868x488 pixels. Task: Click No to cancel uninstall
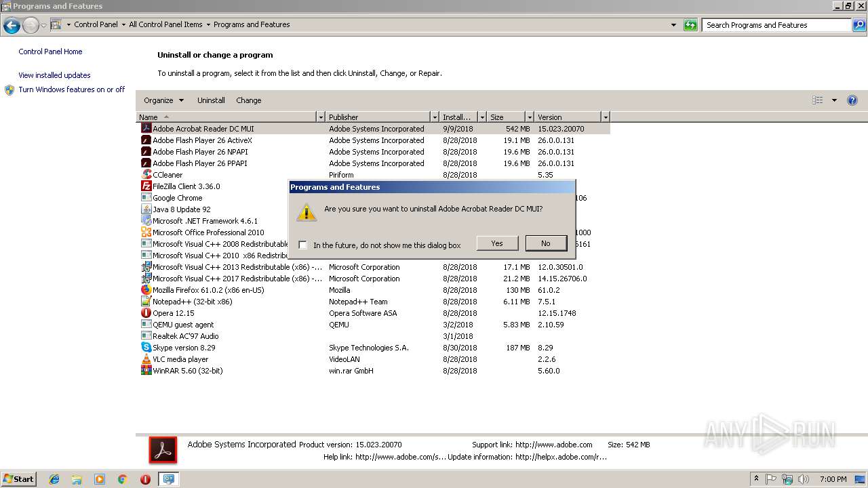pyautogui.click(x=546, y=243)
